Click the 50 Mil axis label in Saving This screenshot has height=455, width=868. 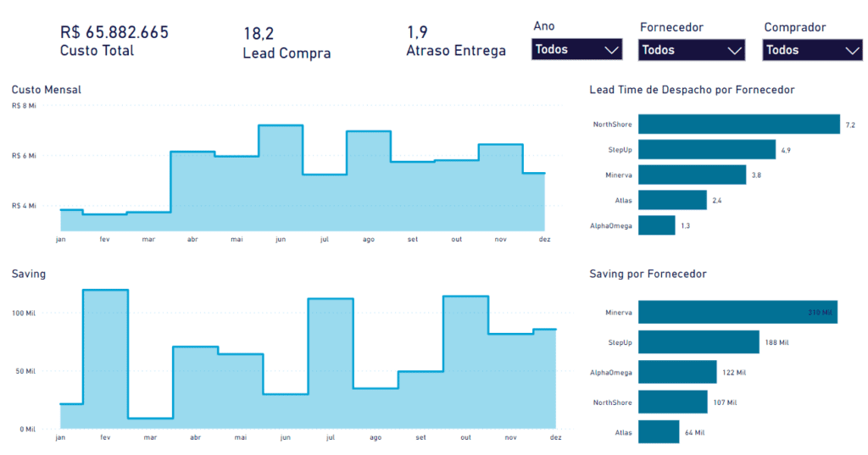coord(25,371)
